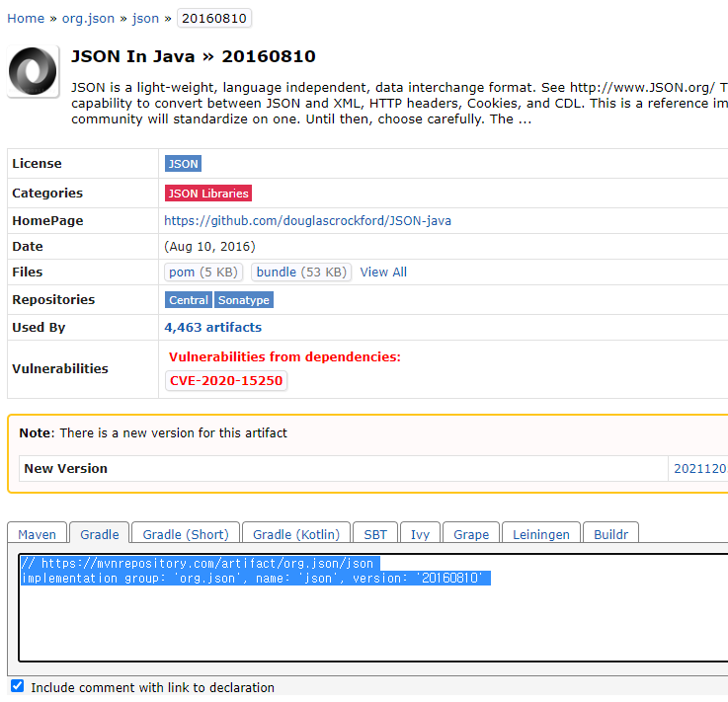Click the View All files link
This screenshot has width=728, height=702.
coord(383,272)
